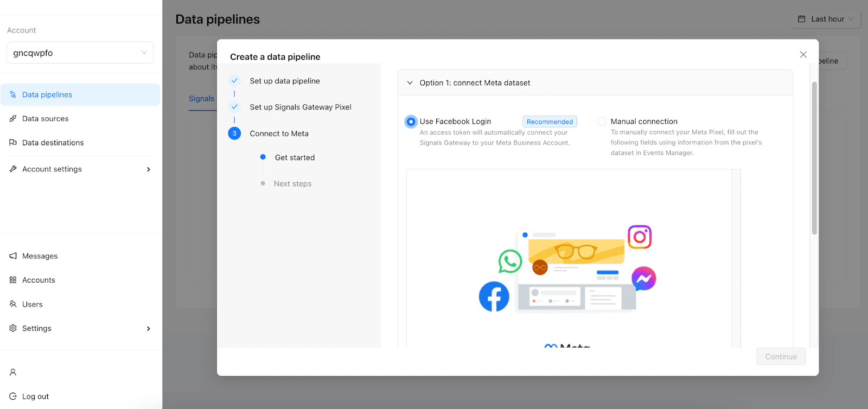Image resolution: width=868 pixels, height=409 pixels.
Task: Click the Settings label in sidebar
Action: [x=37, y=329]
